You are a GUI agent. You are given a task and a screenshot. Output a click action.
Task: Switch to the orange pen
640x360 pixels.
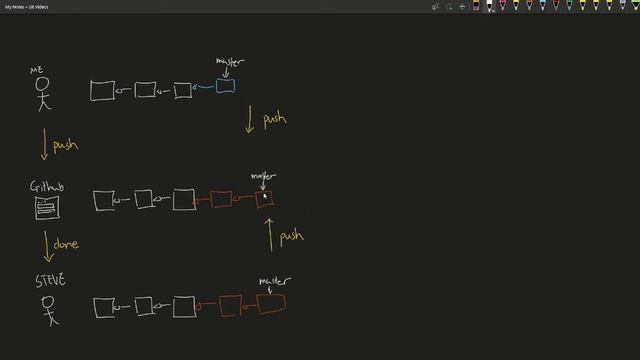(x=529, y=5)
